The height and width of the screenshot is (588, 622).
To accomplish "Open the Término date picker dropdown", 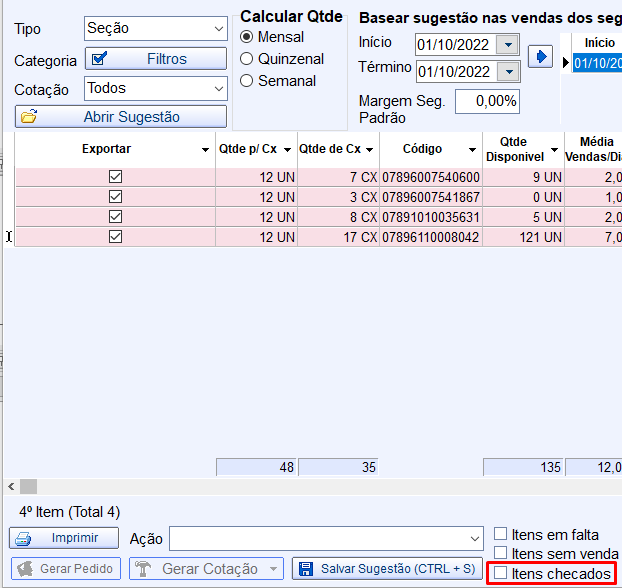I will (509, 71).
